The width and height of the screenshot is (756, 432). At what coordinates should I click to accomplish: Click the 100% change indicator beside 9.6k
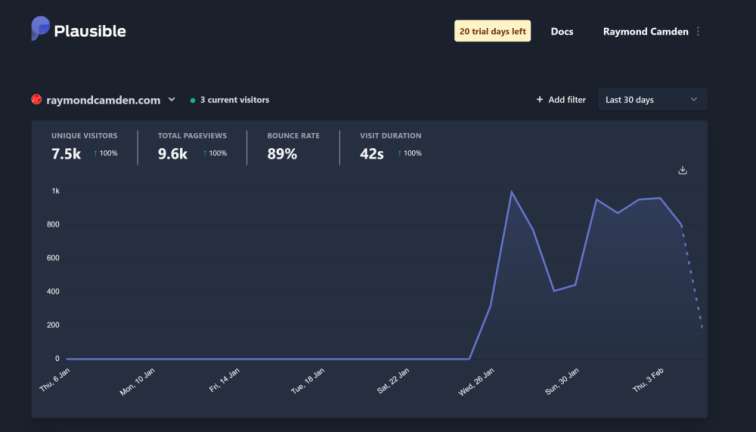point(215,153)
